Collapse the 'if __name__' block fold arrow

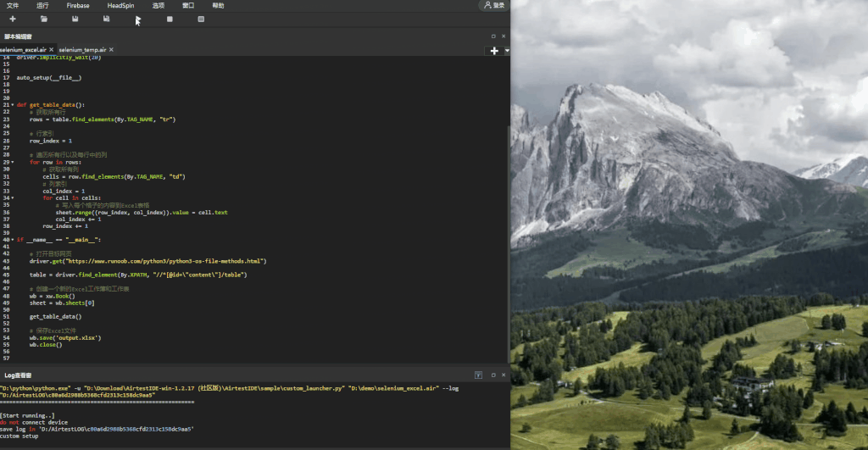[x=12, y=240]
